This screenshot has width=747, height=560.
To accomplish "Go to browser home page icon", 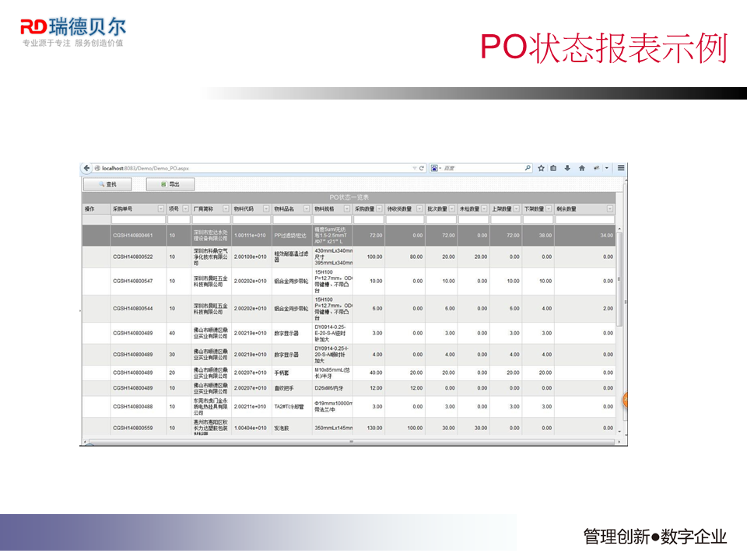I will click(x=581, y=168).
